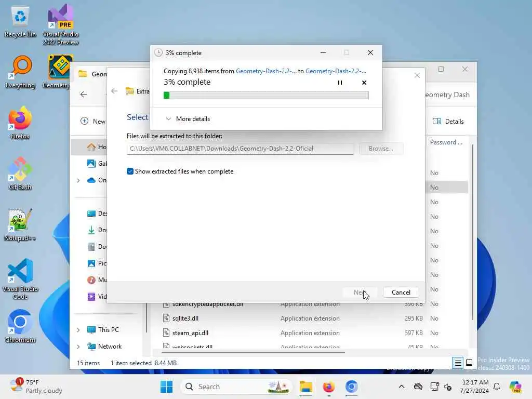Open Music in the navigation pane
532x399 pixels.
[97, 280]
